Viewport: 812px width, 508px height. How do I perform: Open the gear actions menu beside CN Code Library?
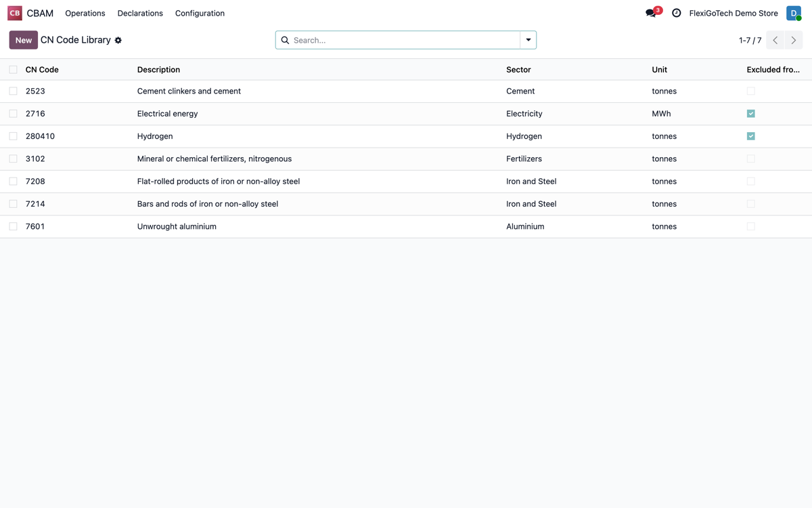(118, 41)
